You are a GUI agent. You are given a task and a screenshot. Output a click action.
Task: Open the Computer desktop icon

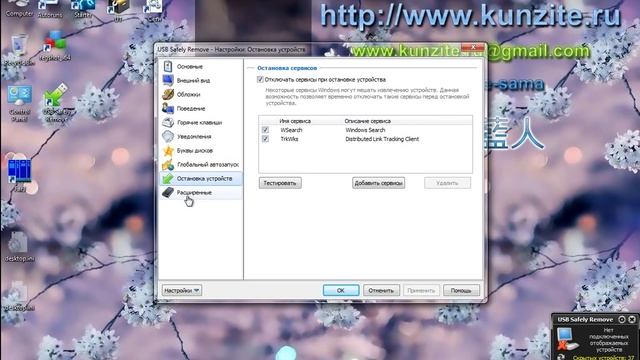(19, 8)
